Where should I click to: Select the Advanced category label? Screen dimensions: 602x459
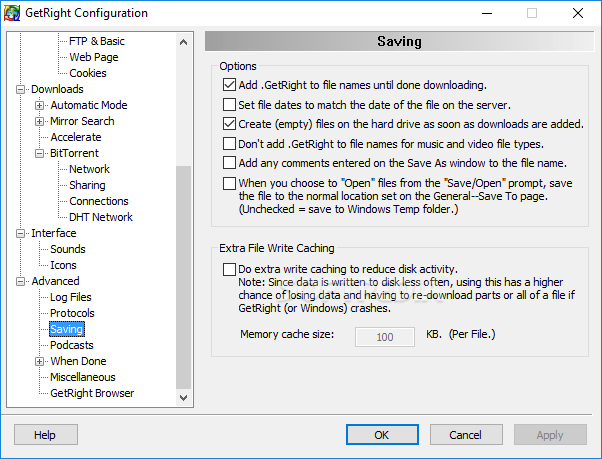(55, 281)
